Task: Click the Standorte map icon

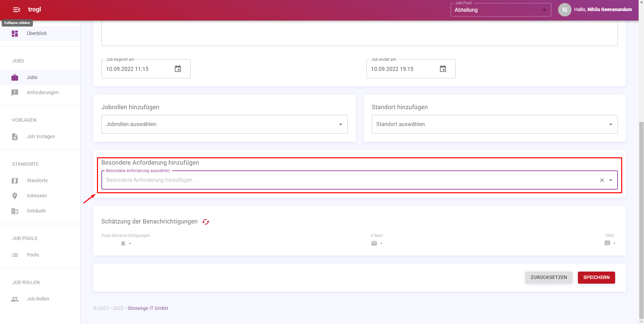Action: pos(15,181)
